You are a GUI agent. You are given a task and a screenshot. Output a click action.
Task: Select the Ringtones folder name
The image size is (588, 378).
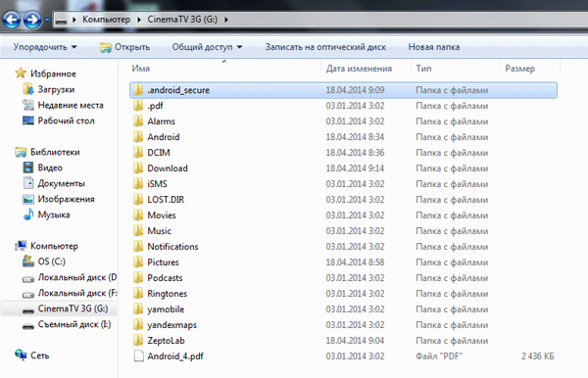point(167,294)
